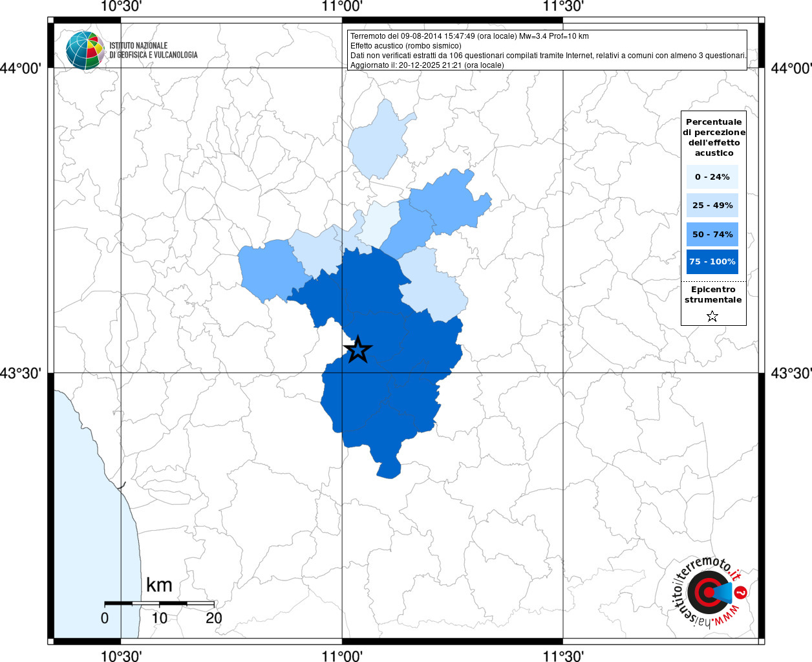Click the bottom '11°30'' longitude label
Viewport: 812px width, 662px height.
(x=563, y=656)
